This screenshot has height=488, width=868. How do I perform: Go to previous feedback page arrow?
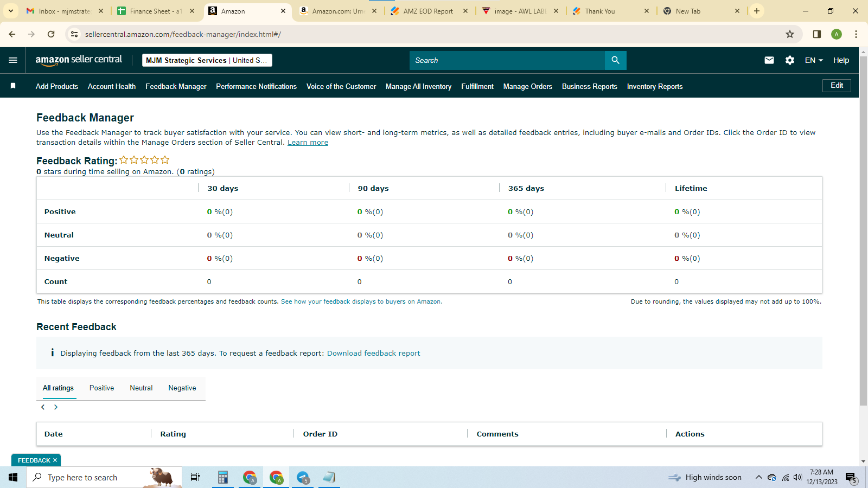[x=43, y=407]
